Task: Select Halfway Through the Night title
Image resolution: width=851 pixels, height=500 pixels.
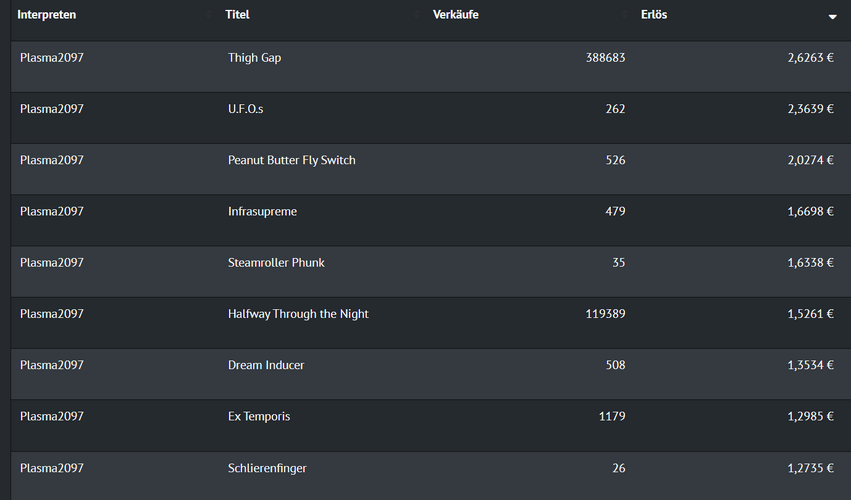Action: pyautogui.click(x=298, y=314)
